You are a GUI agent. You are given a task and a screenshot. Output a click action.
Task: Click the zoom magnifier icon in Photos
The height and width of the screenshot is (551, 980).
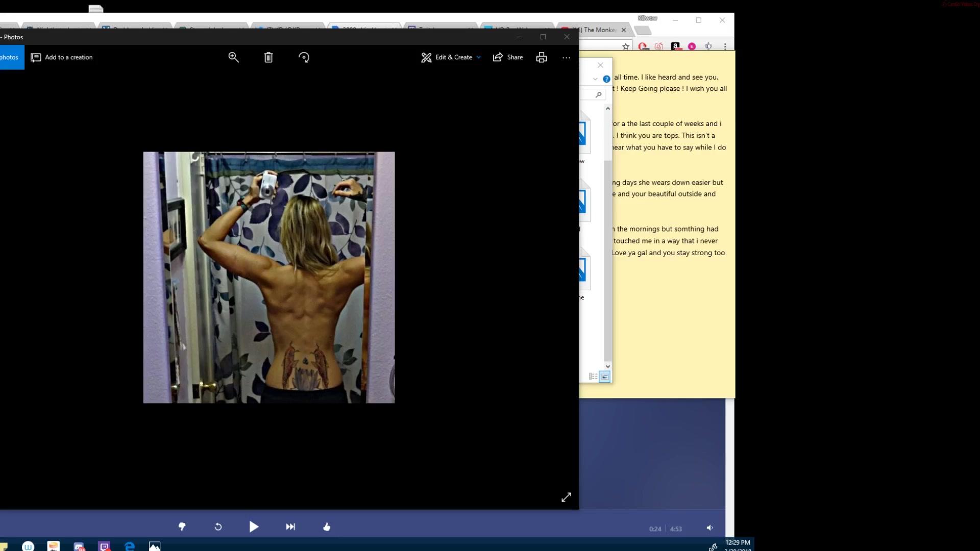233,57
